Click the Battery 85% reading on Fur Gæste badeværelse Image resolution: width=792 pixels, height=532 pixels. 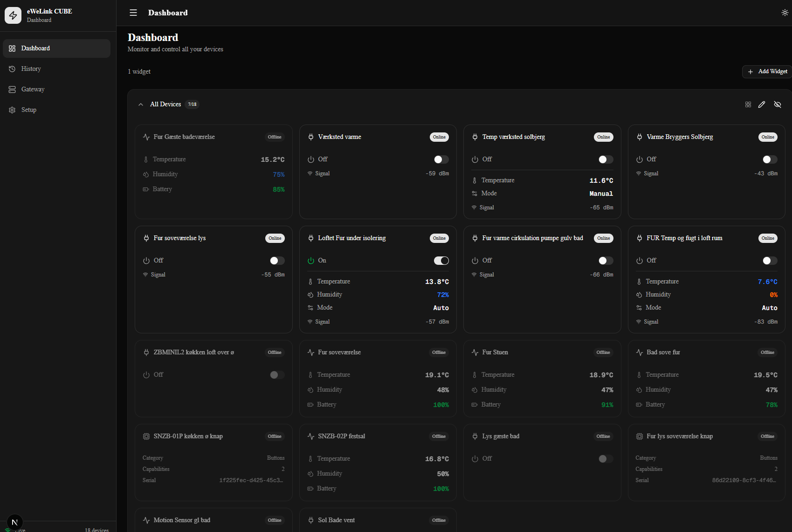(278, 189)
